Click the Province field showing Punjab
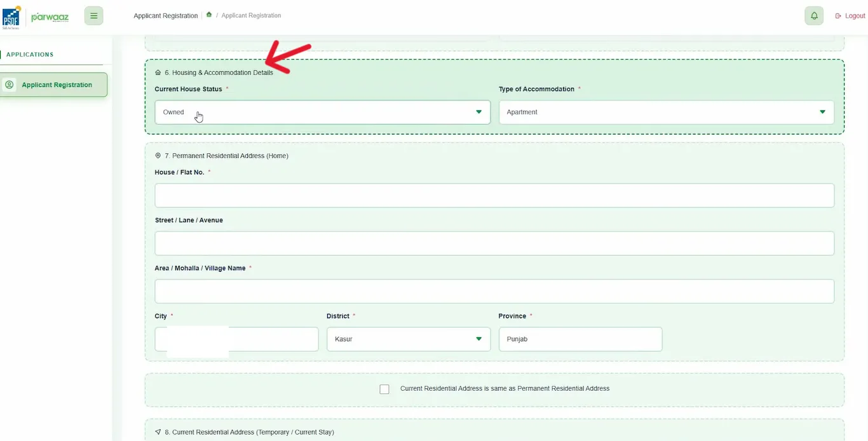The width and height of the screenshot is (868, 441). (580, 339)
